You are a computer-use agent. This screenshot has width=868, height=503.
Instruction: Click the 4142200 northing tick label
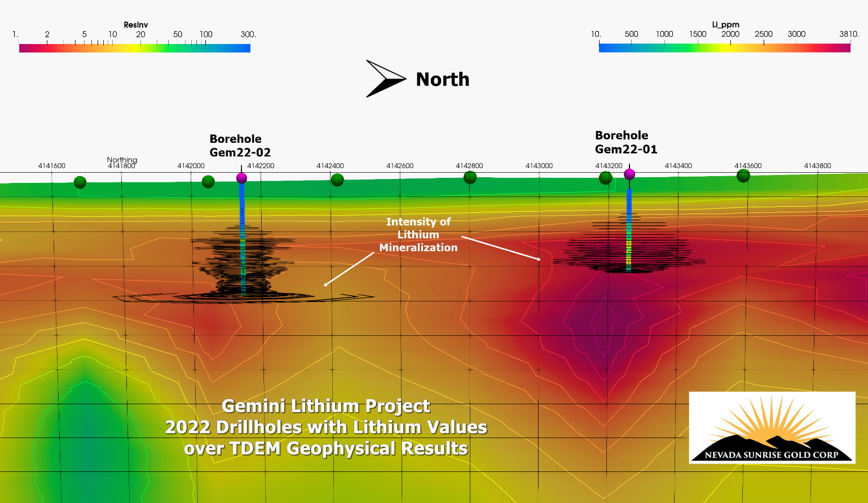click(x=261, y=166)
